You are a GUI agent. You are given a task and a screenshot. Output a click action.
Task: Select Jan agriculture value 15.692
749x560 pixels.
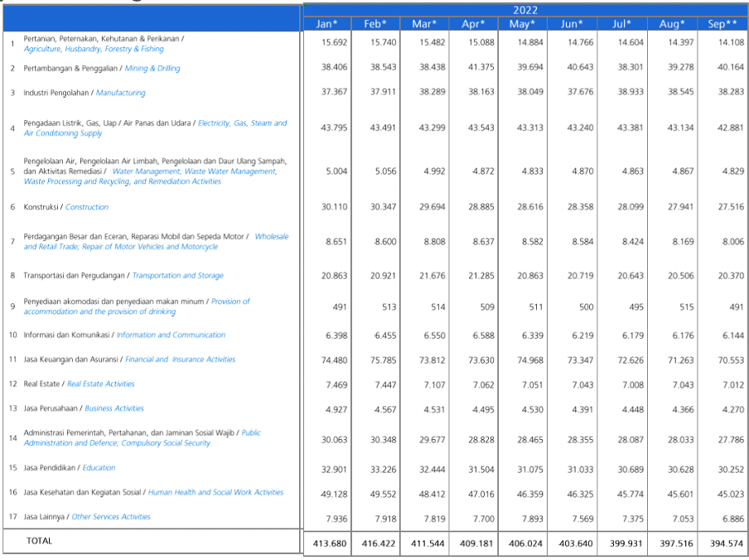pos(335,42)
